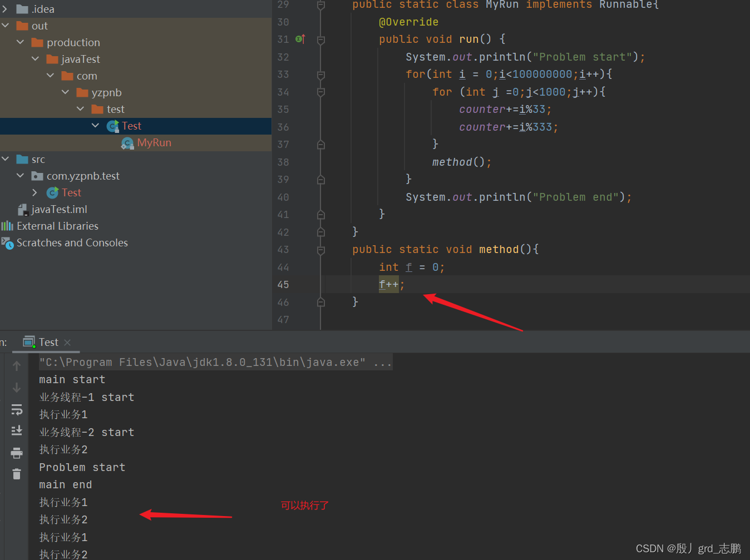Collapse the out folder in project tree

click(x=6, y=26)
